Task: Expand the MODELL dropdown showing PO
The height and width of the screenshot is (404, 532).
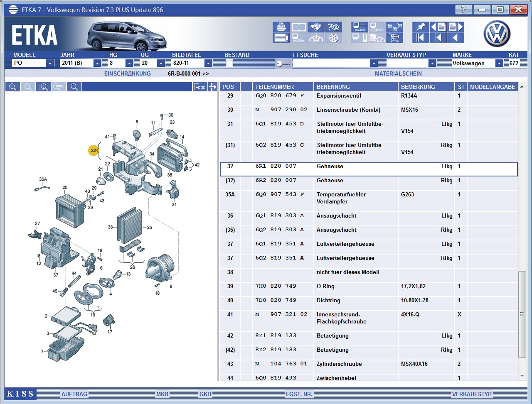Action: click(50, 63)
